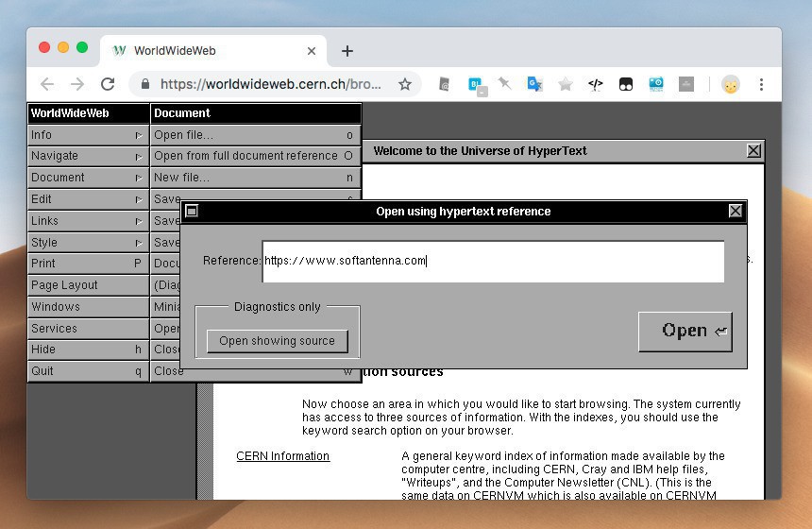Viewport: 812px width, 529px height.
Task: Click the first gray document extension icon
Action: (x=445, y=84)
